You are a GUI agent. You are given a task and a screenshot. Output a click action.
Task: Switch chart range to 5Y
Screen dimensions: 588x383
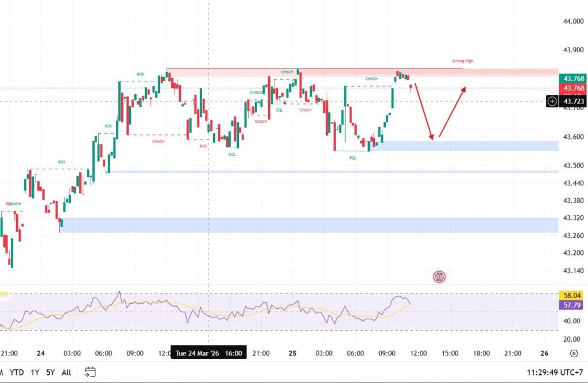point(51,372)
